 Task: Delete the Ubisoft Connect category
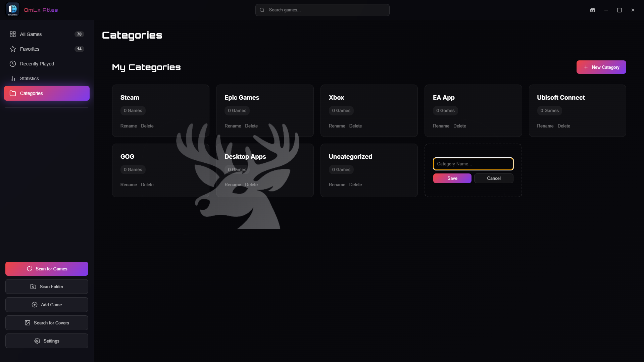(x=564, y=126)
